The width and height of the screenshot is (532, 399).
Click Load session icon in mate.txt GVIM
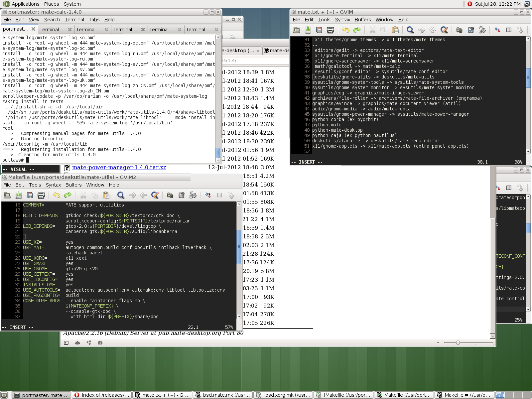pyautogui.click(x=460, y=30)
